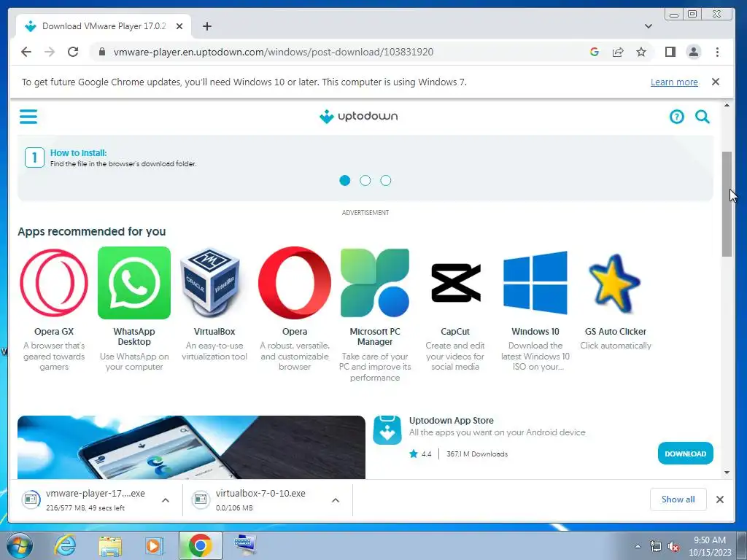Select the first carousel dot
Screen dimensions: 747x560
(345, 181)
